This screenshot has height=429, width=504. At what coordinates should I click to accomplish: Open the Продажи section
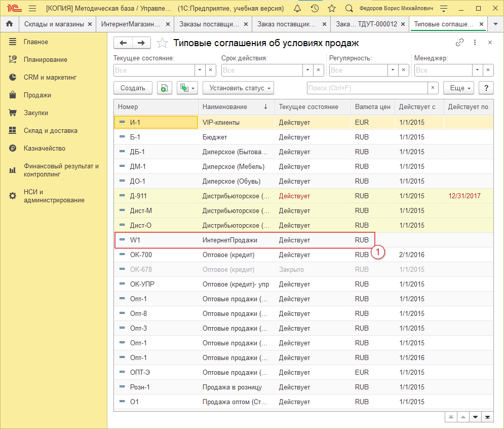[37, 95]
